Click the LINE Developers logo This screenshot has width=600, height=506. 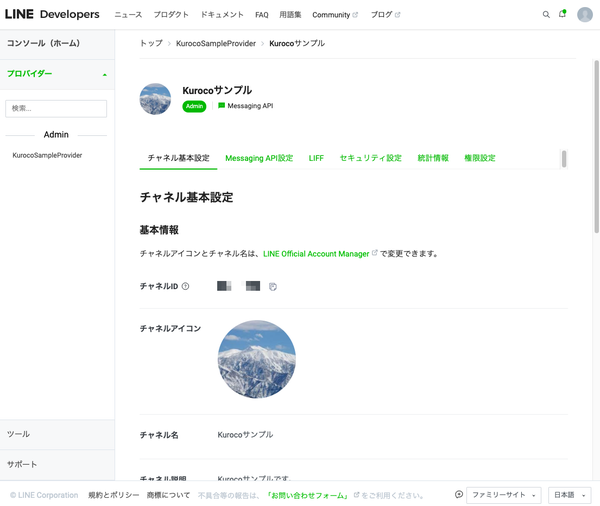click(52, 14)
